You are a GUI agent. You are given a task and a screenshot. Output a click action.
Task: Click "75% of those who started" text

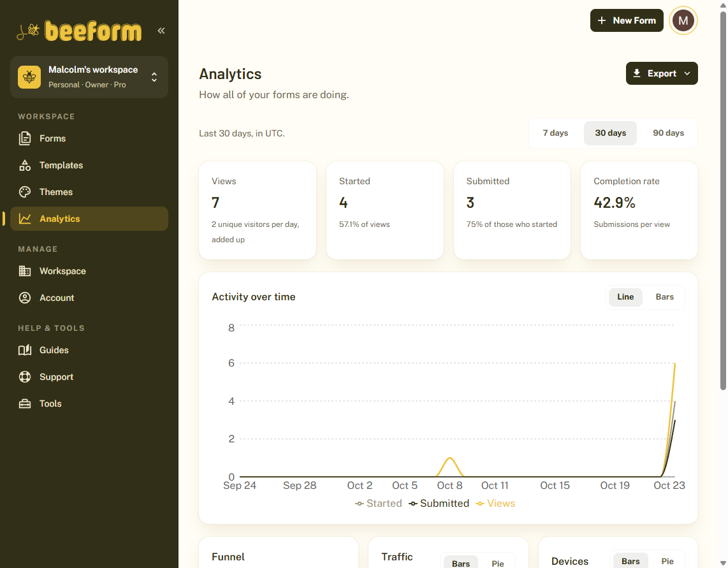point(512,224)
